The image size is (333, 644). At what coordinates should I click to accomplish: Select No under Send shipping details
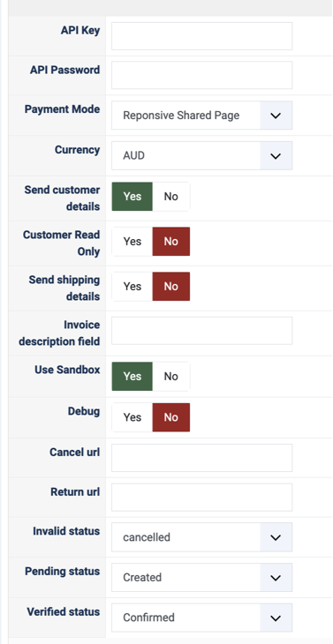tap(171, 286)
